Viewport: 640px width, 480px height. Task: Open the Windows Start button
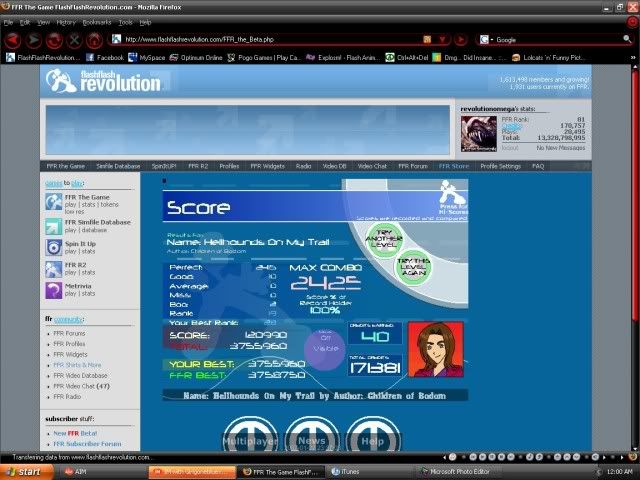pos(24,470)
